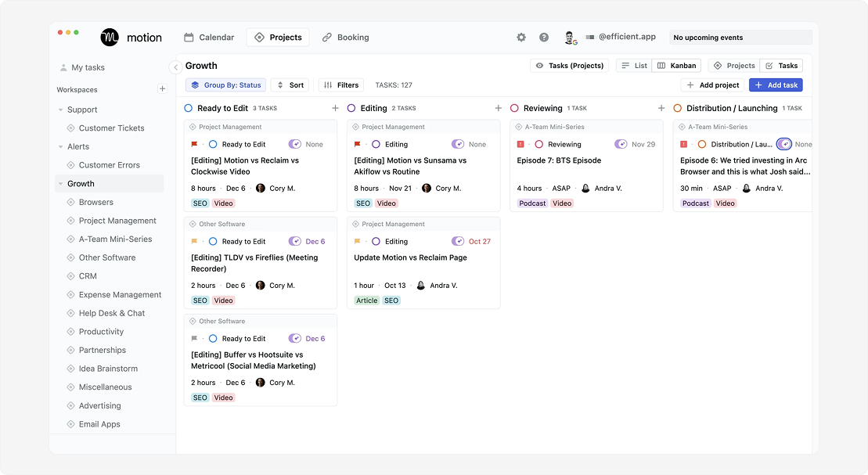Click the orange flag on TLDV vs Fireflies card

pos(194,241)
